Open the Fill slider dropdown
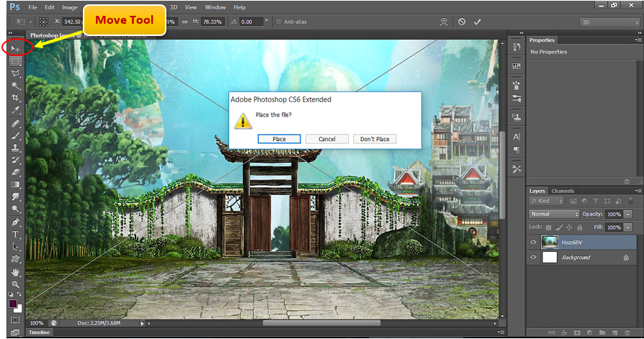644x339 pixels. [x=628, y=227]
